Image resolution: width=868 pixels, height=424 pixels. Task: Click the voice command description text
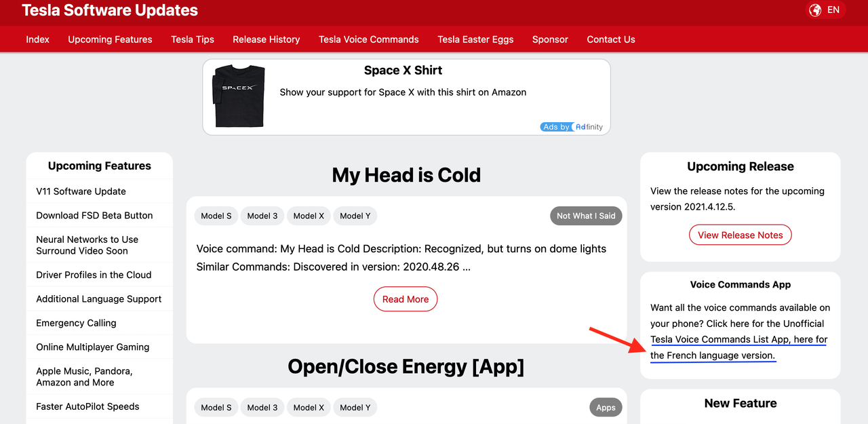(x=401, y=258)
